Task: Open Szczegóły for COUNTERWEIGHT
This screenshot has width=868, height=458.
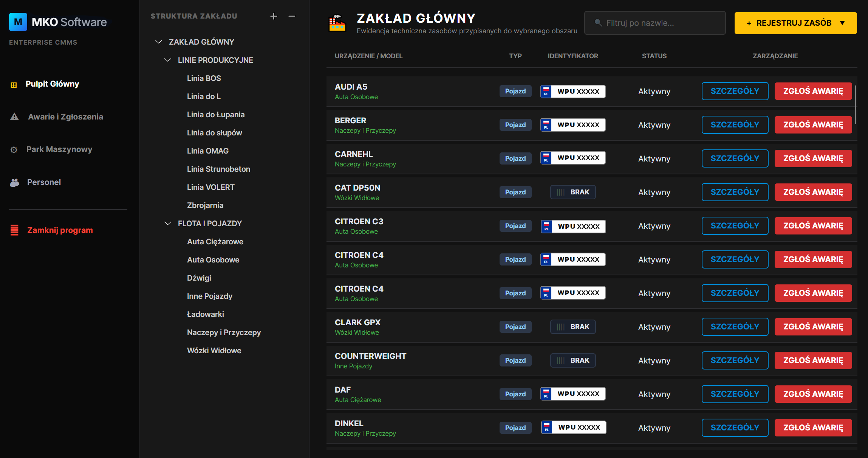Action: click(735, 360)
